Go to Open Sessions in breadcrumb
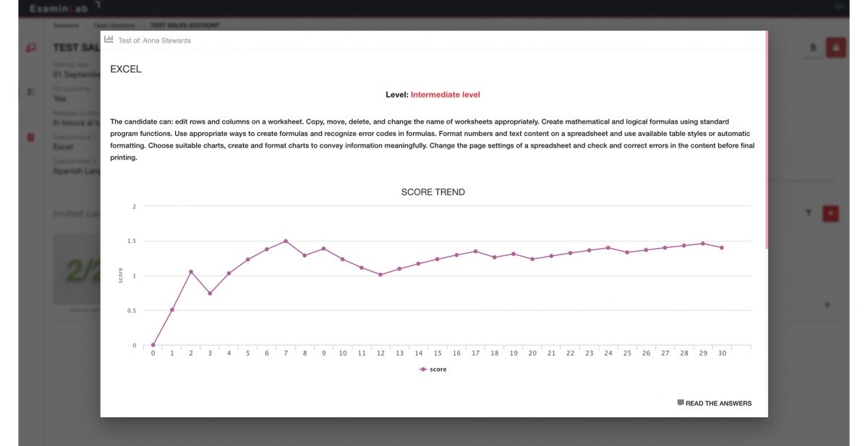Viewport: 868px width, 446px height. tap(114, 25)
